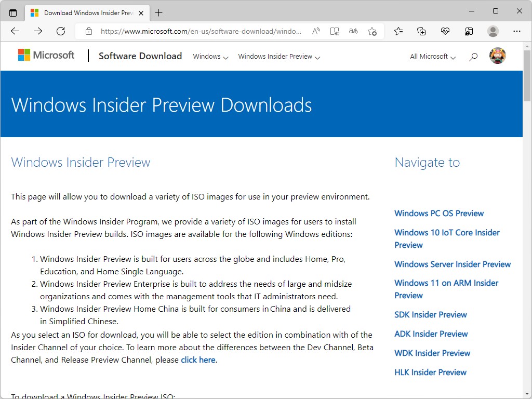Screen dimensions: 532x399
Task: Open Settings and more ellipsis menu
Action: click(517, 31)
